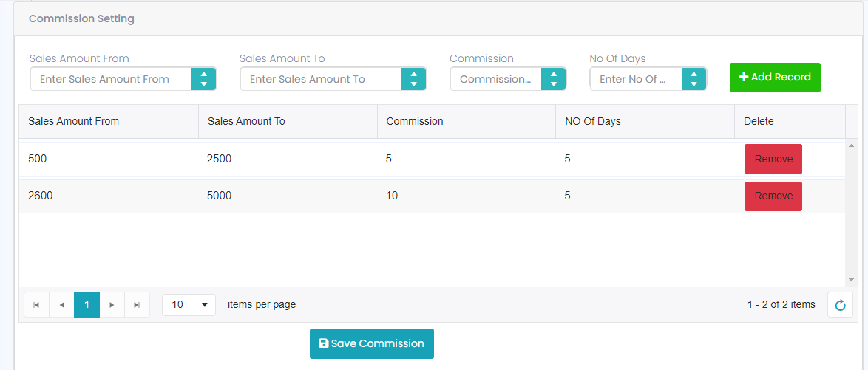Image resolution: width=868 pixels, height=370 pixels.
Task: Focus the Sales Amount From input field
Action: (x=111, y=79)
